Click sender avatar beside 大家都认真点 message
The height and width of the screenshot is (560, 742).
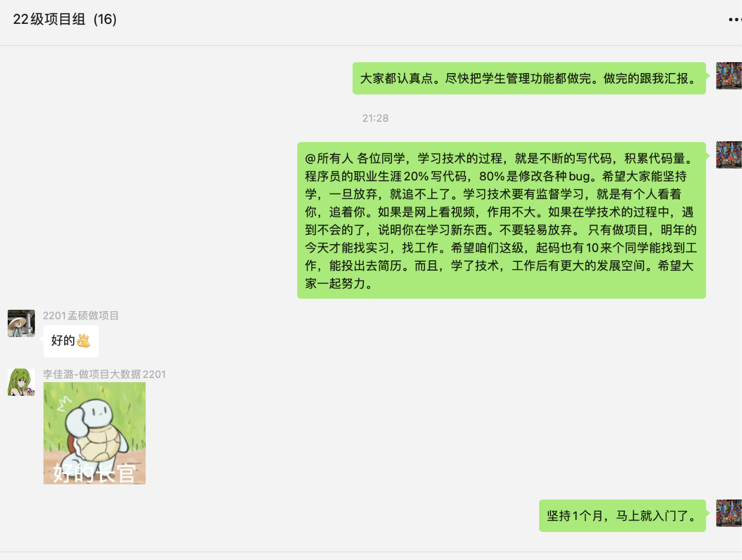pos(729,76)
